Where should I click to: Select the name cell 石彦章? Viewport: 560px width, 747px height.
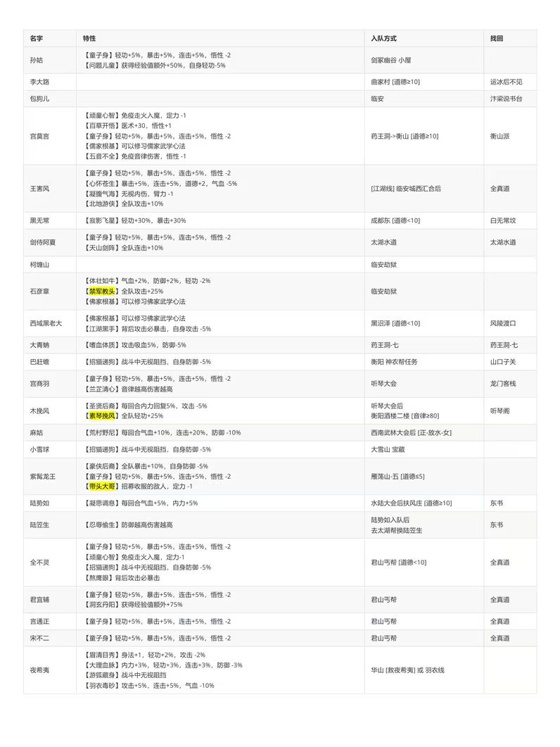39,291
